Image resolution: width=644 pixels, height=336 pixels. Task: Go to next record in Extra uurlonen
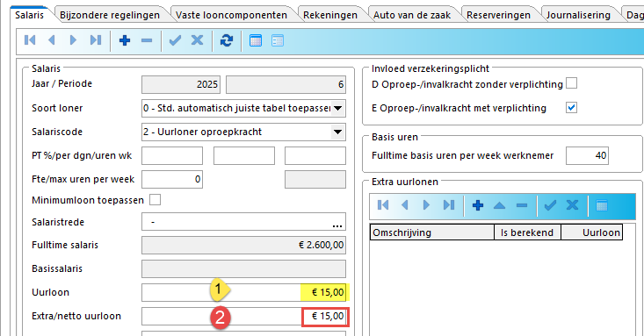(x=426, y=205)
